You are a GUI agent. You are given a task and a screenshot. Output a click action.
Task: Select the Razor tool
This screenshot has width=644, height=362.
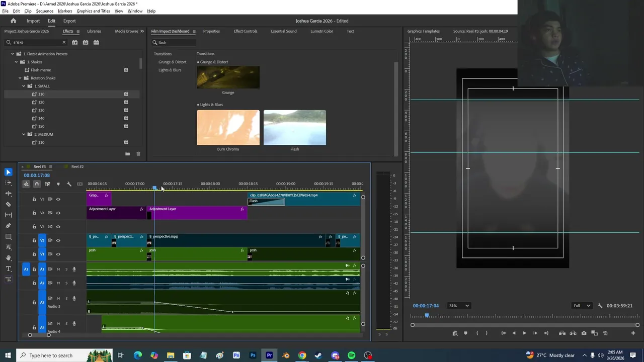pos(8,204)
